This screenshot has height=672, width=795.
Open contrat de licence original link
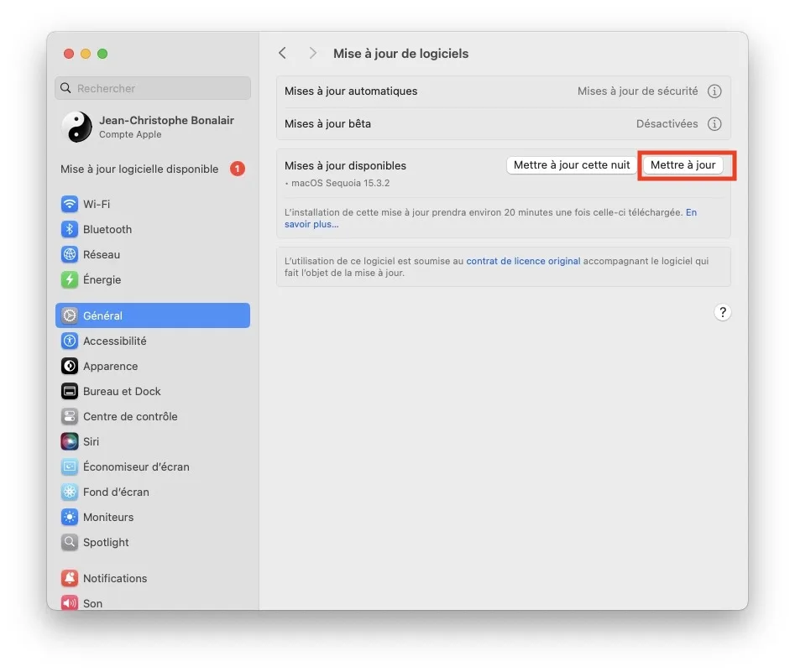pyautogui.click(x=523, y=261)
